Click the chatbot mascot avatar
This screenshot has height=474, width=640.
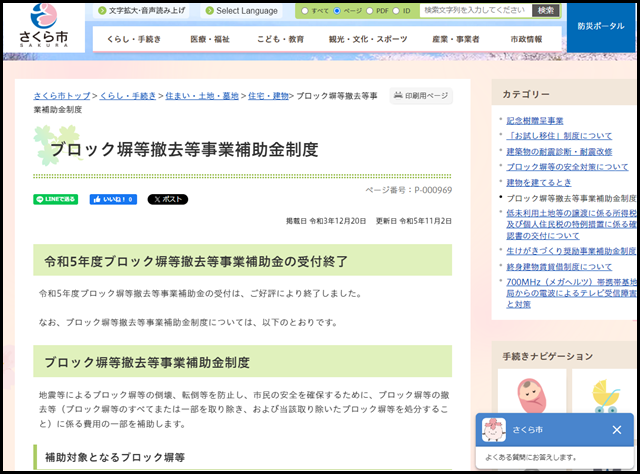click(x=494, y=429)
